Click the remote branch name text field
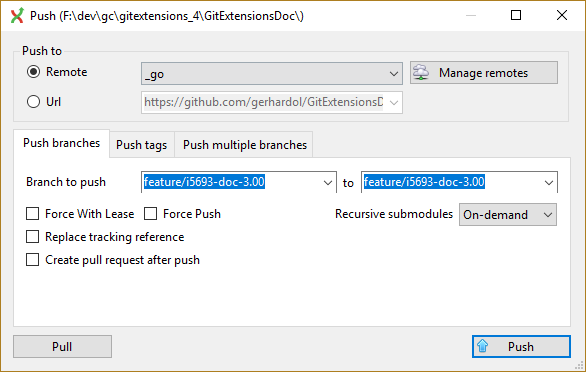The width and height of the screenshot is (586, 372). pyautogui.click(x=451, y=182)
